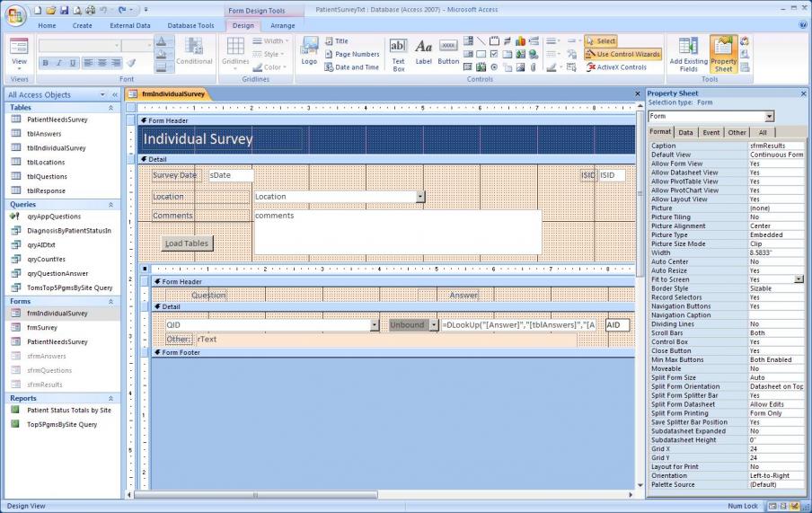The height and width of the screenshot is (513, 812).
Task: Click the gridlines Color button
Action: [271, 66]
